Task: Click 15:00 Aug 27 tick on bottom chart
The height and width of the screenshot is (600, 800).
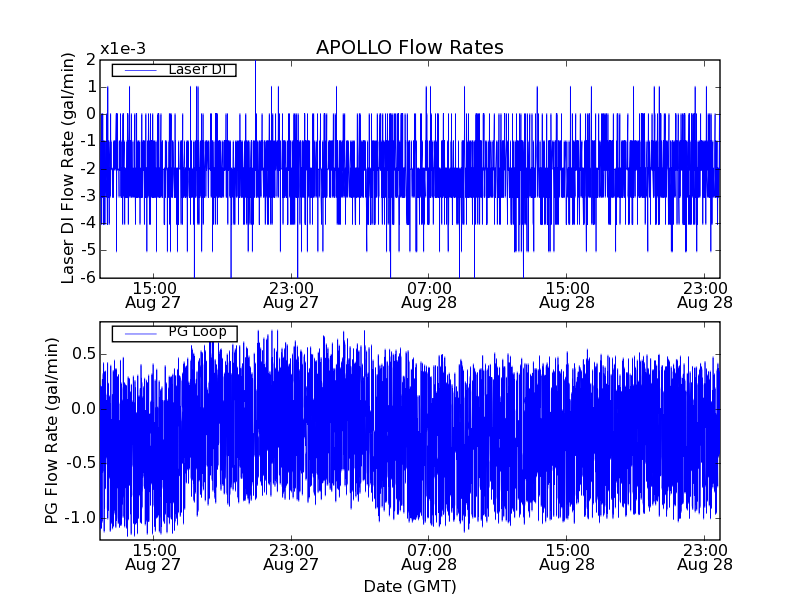Action: point(153,557)
